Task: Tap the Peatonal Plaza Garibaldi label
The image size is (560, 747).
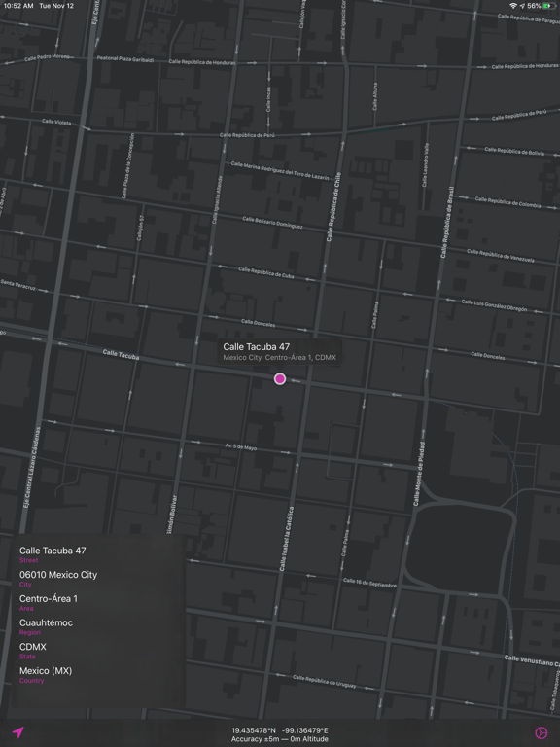Action: (x=125, y=59)
